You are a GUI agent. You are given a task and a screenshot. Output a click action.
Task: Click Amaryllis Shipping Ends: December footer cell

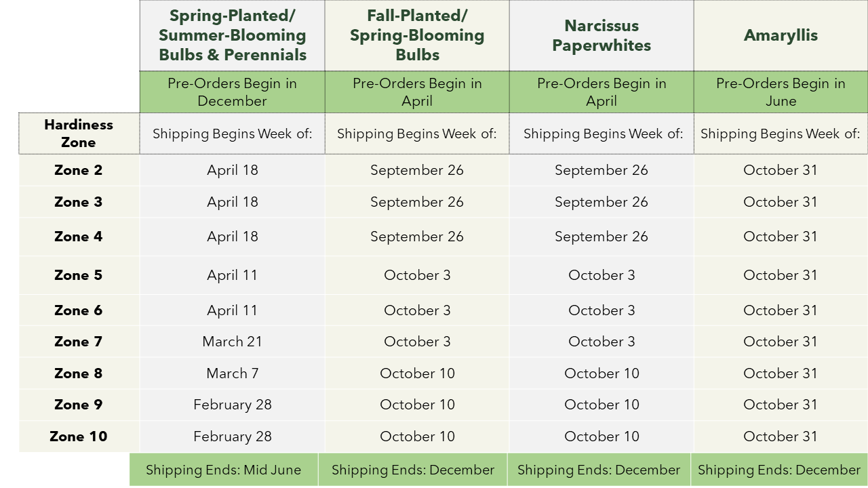(779, 470)
